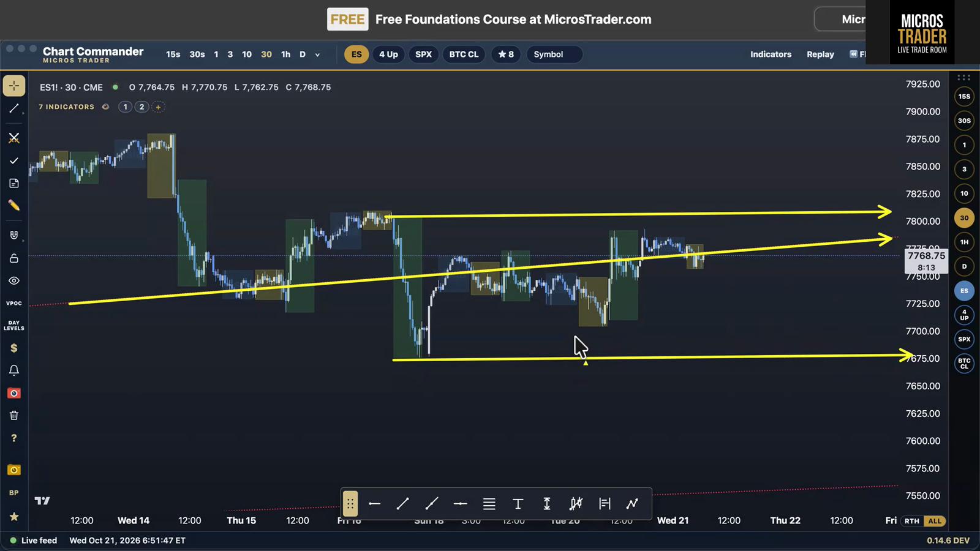
Task: Switch to 1h timeframe in top bar
Action: tap(285, 54)
